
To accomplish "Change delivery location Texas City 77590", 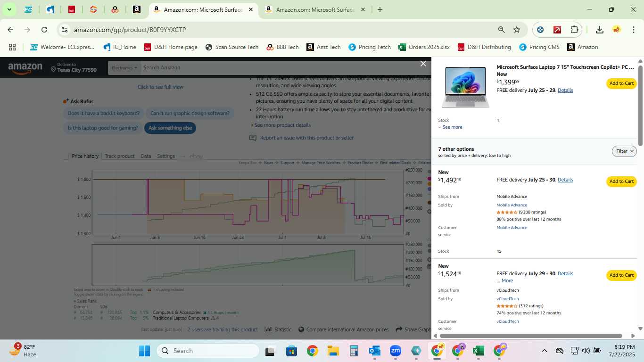I will point(74,67).
